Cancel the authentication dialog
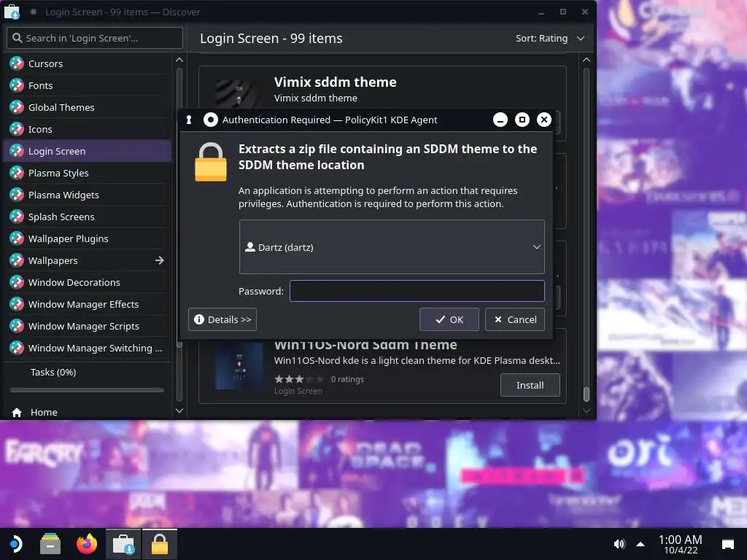The height and width of the screenshot is (560, 747). pos(514,319)
